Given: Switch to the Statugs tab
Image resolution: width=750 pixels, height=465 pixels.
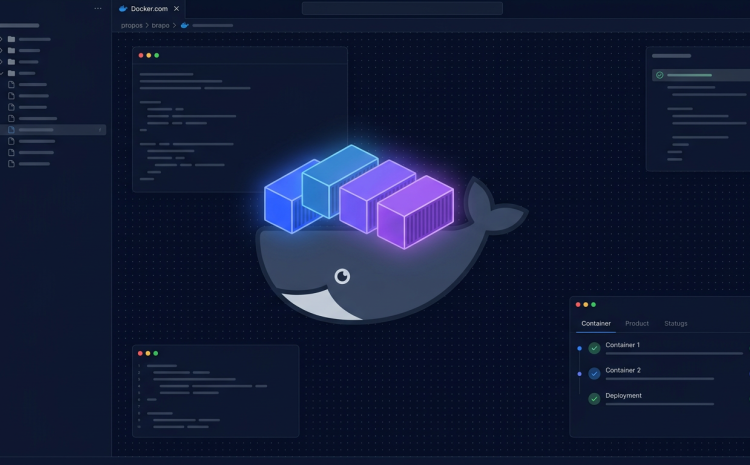Looking at the screenshot, I should 676,323.
